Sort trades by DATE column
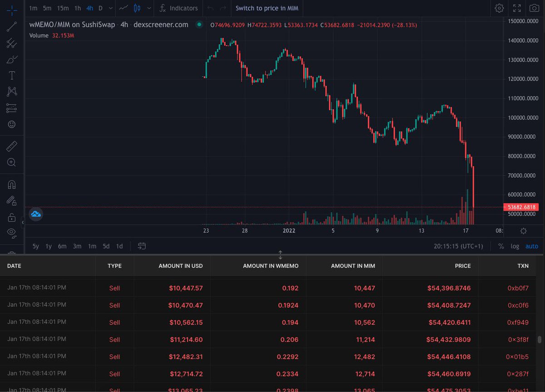The height and width of the screenshot is (392, 545). (x=14, y=266)
